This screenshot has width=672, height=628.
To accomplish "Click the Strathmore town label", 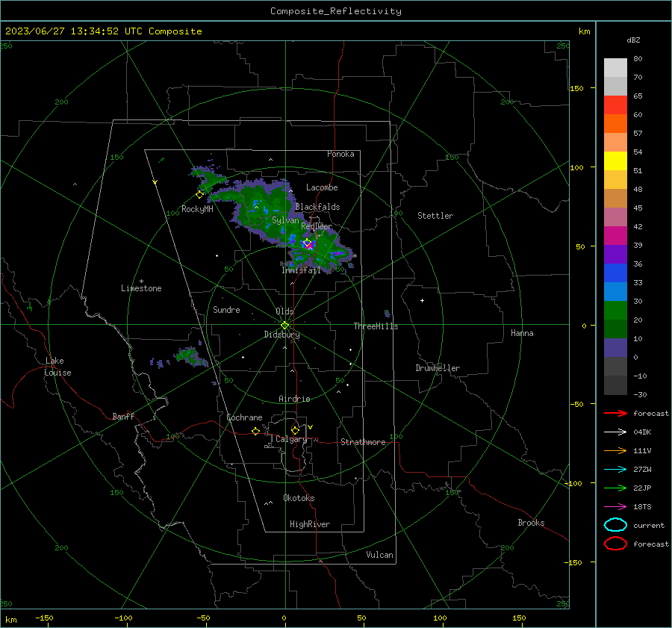I will 363,442.
